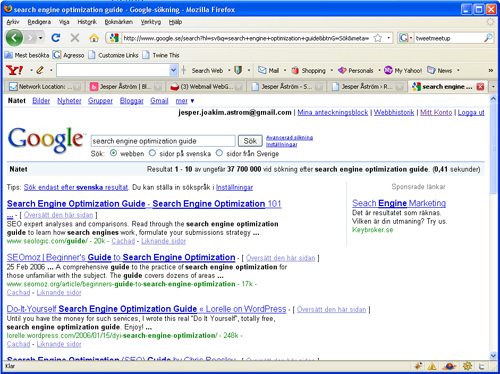
Task: Click the site identity icon in address bar
Action: pos(114,38)
